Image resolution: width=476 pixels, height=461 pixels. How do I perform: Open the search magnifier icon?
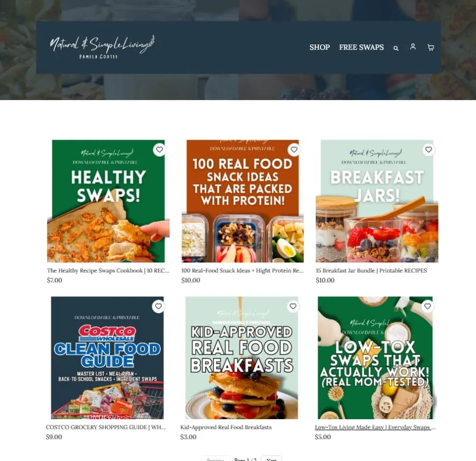pos(396,48)
